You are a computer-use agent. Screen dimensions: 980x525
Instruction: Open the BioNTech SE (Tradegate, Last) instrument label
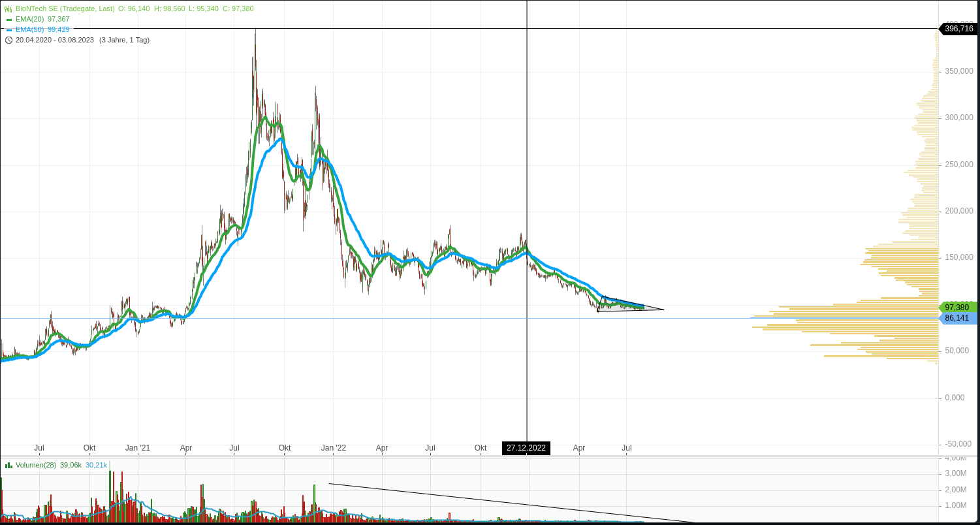click(x=65, y=8)
